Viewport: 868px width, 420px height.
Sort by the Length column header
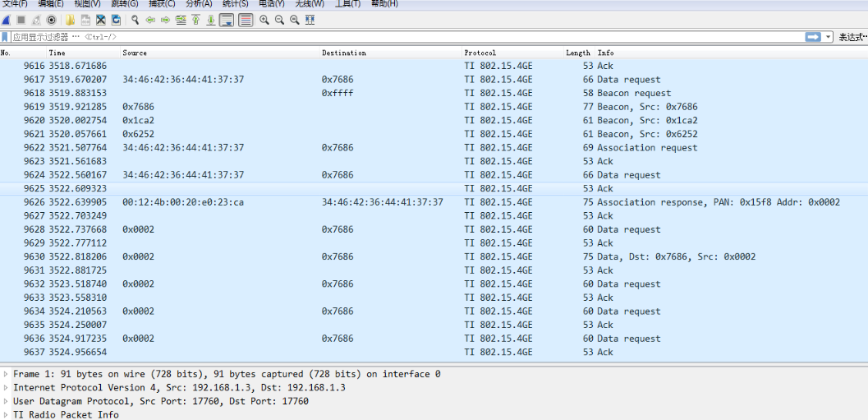tap(579, 53)
